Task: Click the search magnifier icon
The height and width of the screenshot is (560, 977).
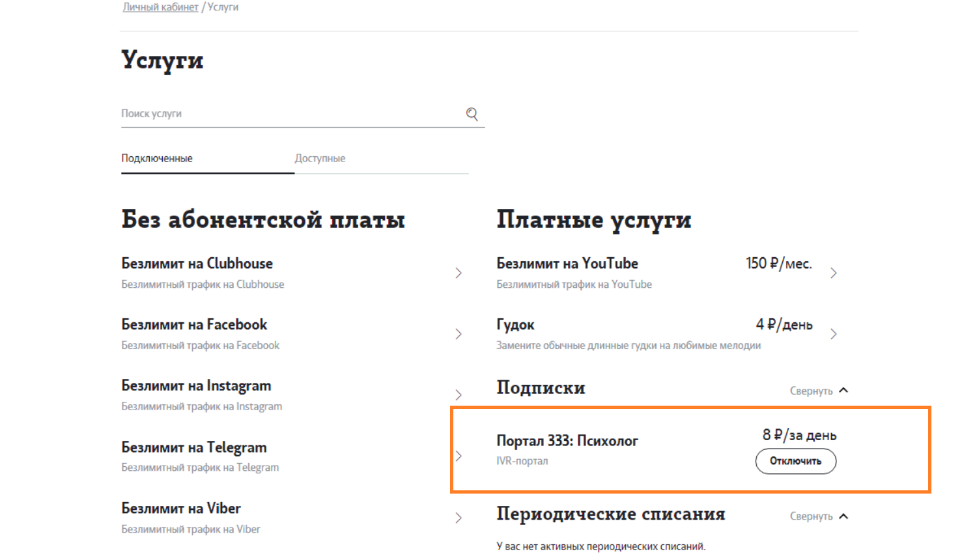Action: point(472,114)
